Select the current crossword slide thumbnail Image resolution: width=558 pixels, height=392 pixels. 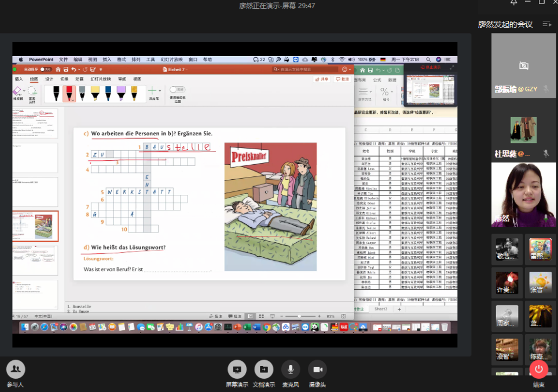click(35, 226)
